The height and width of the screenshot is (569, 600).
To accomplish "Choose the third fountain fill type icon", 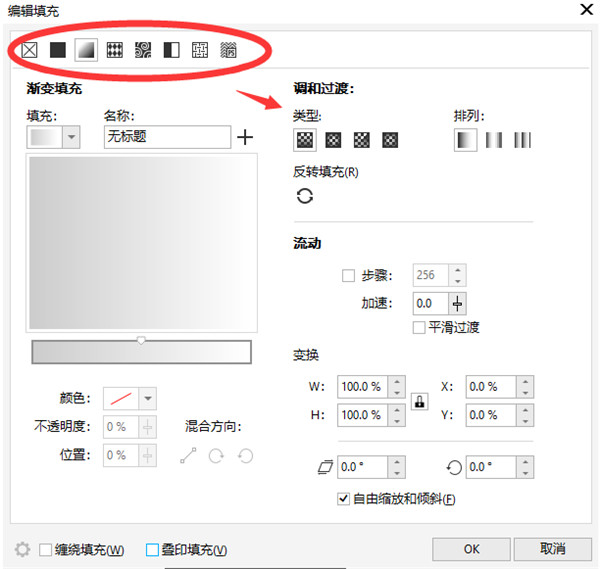I will 362,140.
